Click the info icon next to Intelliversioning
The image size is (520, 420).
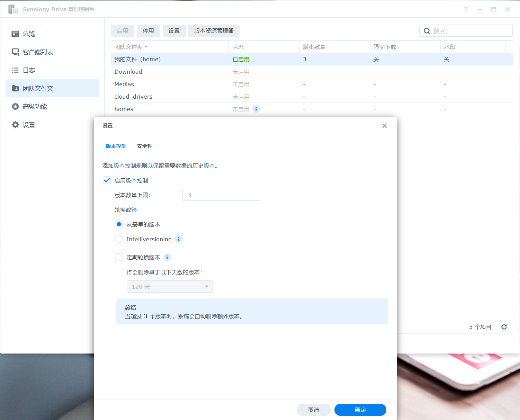pyautogui.click(x=178, y=239)
